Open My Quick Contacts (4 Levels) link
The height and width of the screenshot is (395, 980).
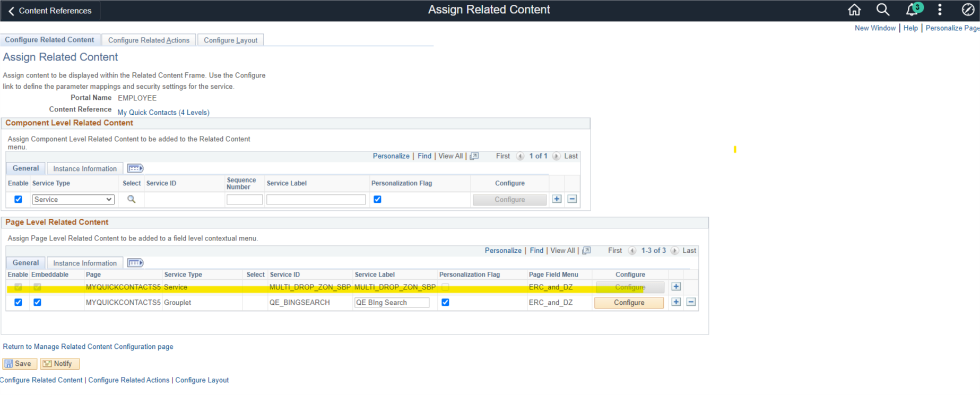pyautogui.click(x=163, y=113)
